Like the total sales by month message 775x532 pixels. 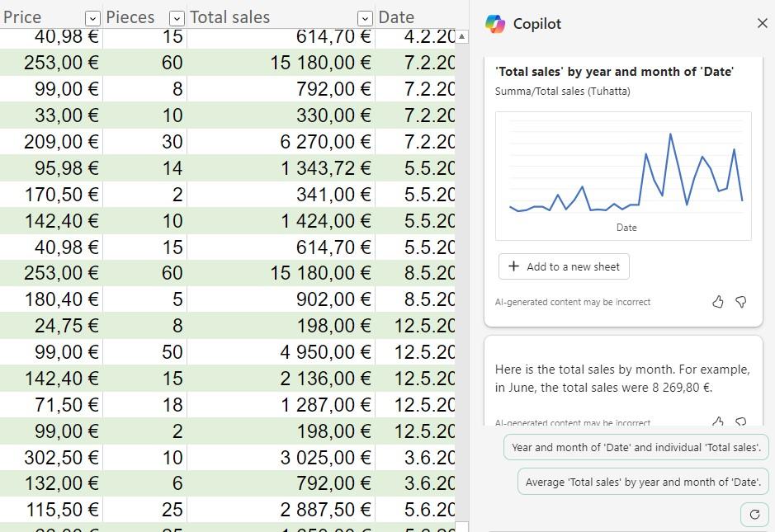717,421
